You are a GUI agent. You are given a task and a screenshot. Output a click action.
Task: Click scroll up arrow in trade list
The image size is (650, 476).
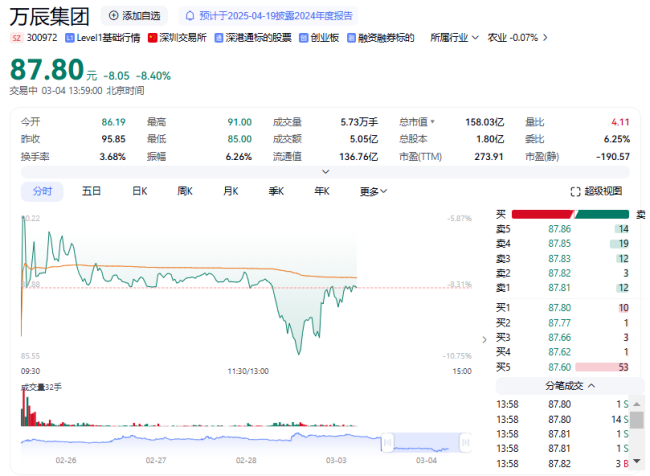(x=637, y=404)
